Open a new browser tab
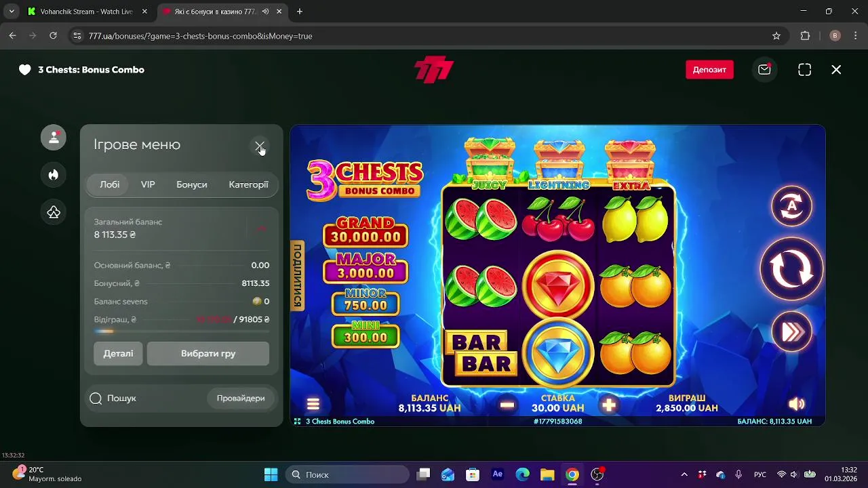This screenshot has height=488, width=868. (300, 12)
